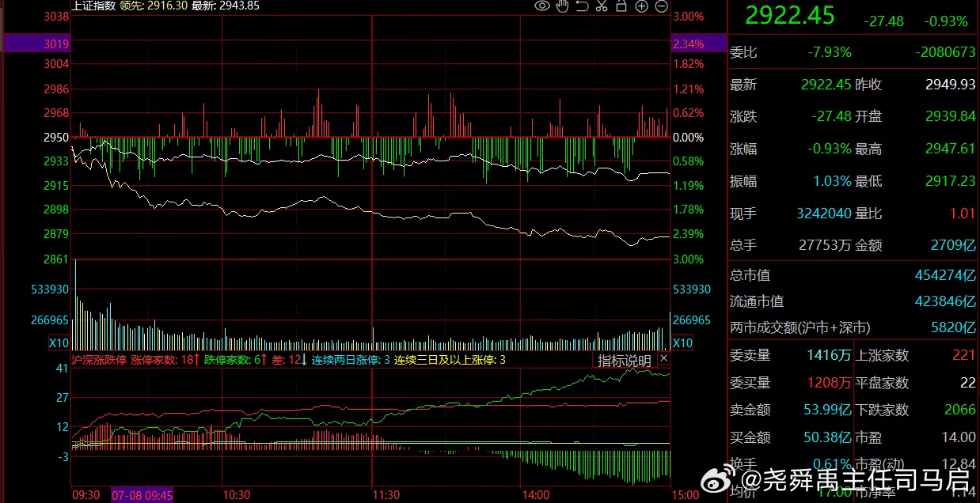Viewport: 980px width, 503px height.
Task: Click the right X10 volume scale label
Action: [682, 343]
